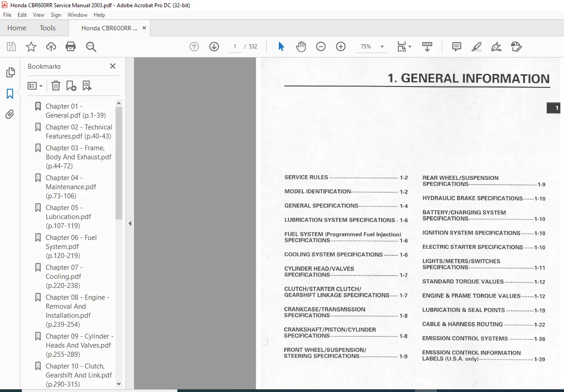This screenshot has width=564, height=392.
Task: Close the Bookmarks panel
Action: (113, 66)
